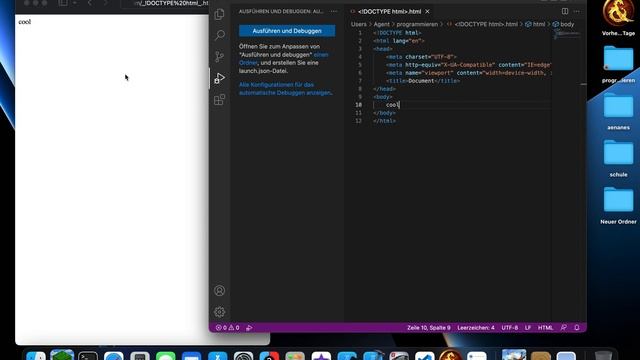Viewport: 640px width, 360px height.
Task: Click the feedback icon in status bar
Action: (x=564, y=328)
